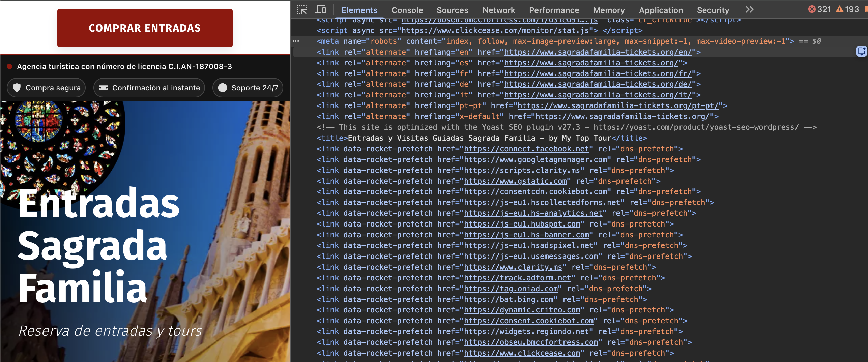This screenshot has width=868, height=362.
Task: Open the sagradafamilia-tickets.org/en/ link
Action: [x=598, y=52]
